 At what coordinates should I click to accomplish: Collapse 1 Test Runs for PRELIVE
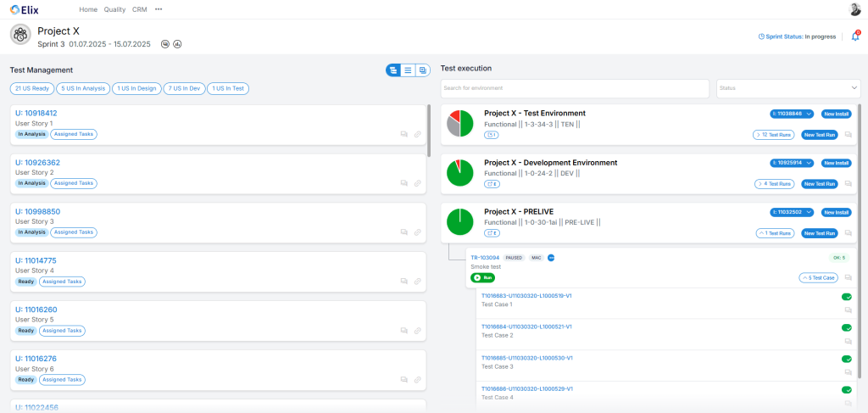coord(776,233)
